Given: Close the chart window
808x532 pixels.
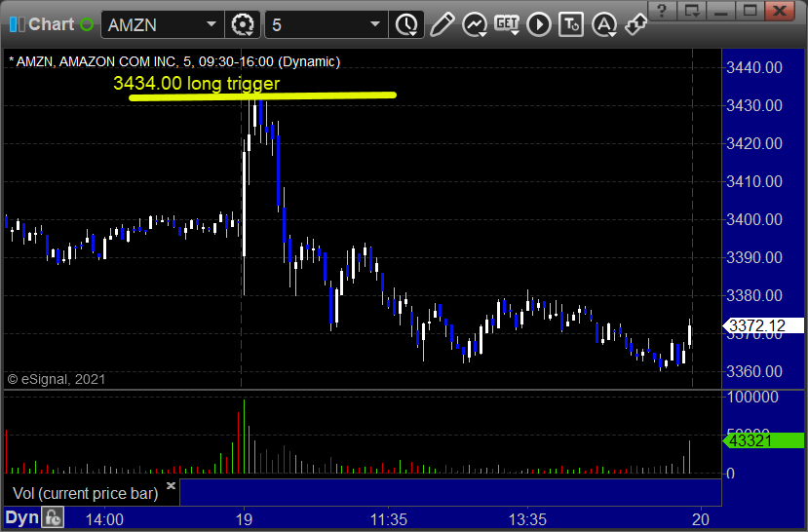Looking at the screenshot, I should click(x=779, y=11).
